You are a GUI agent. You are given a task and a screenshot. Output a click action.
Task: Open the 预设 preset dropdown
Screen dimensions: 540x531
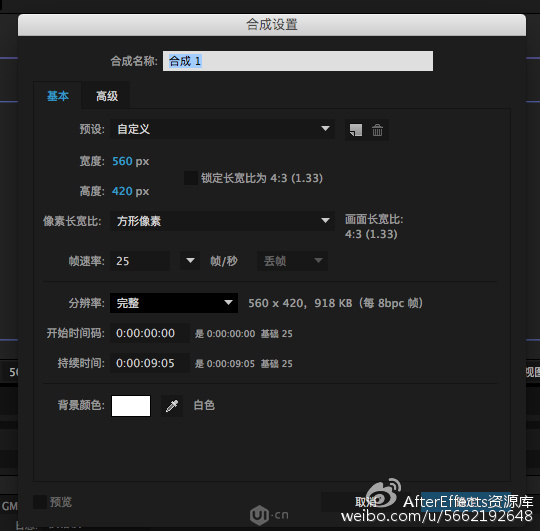[x=222, y=129]
